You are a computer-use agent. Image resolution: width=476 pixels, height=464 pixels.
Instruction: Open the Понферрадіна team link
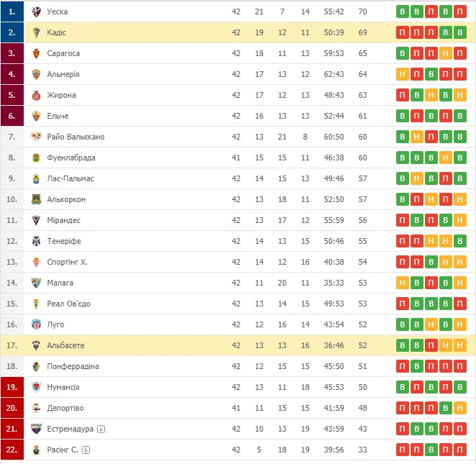point(73,367)
